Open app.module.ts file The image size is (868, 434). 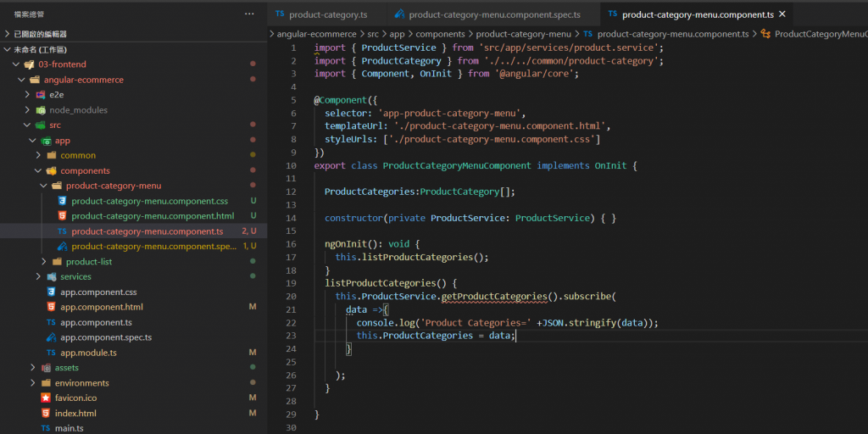[x=88, y=353]
